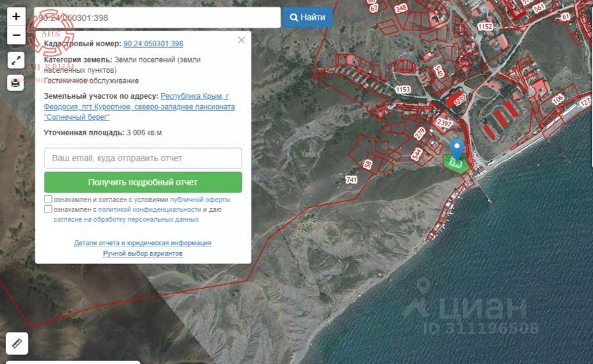Click parcel label 58 on map
This screenshot has width=593, height=364.
pos(367,164)
